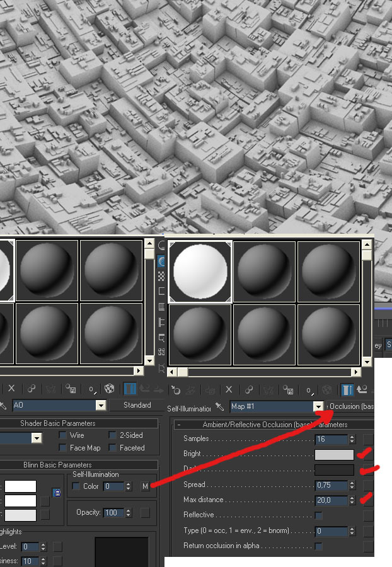Viewport: 392px width, 567px height.
Task: Open material editor Options icon
Action: click(161, 338)
